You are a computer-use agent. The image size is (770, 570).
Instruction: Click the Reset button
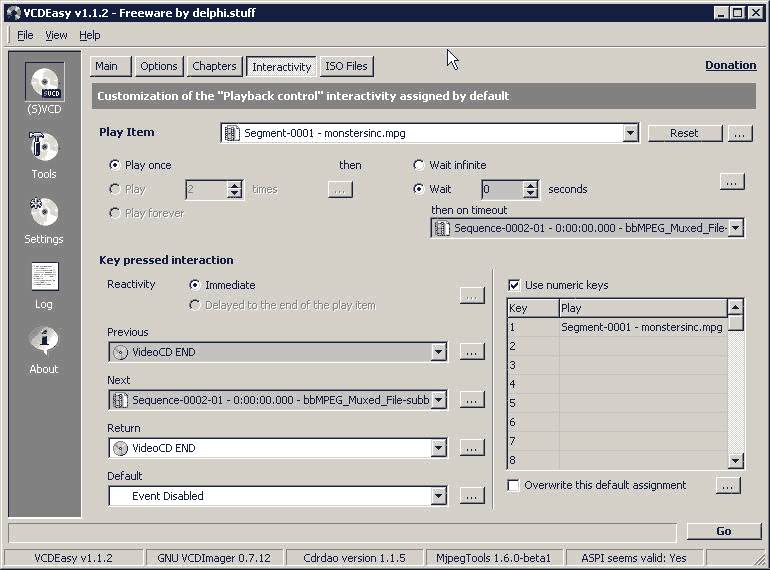[685, 133]
